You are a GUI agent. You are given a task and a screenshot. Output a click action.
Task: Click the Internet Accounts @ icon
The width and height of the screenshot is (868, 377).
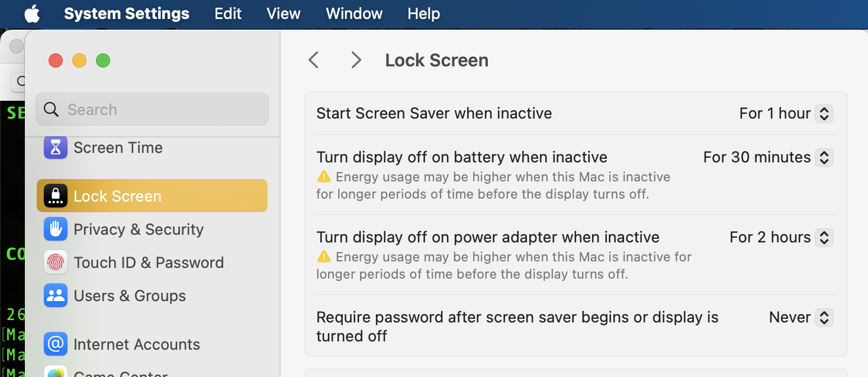click(56, 344)
